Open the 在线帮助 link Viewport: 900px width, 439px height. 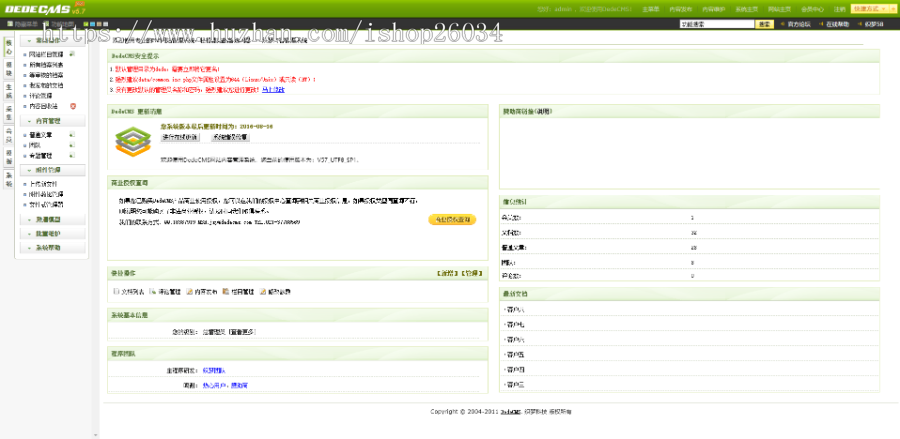click(837, 24)
